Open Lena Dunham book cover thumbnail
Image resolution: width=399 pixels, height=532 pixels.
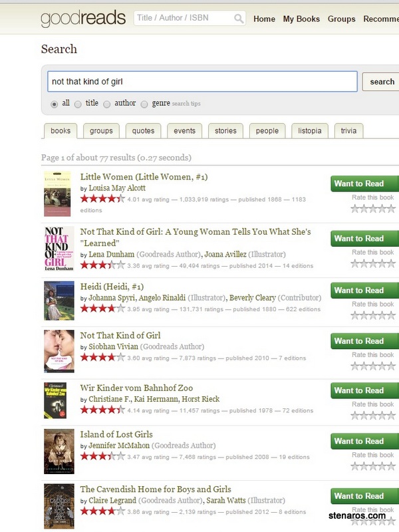pos(59,249)
